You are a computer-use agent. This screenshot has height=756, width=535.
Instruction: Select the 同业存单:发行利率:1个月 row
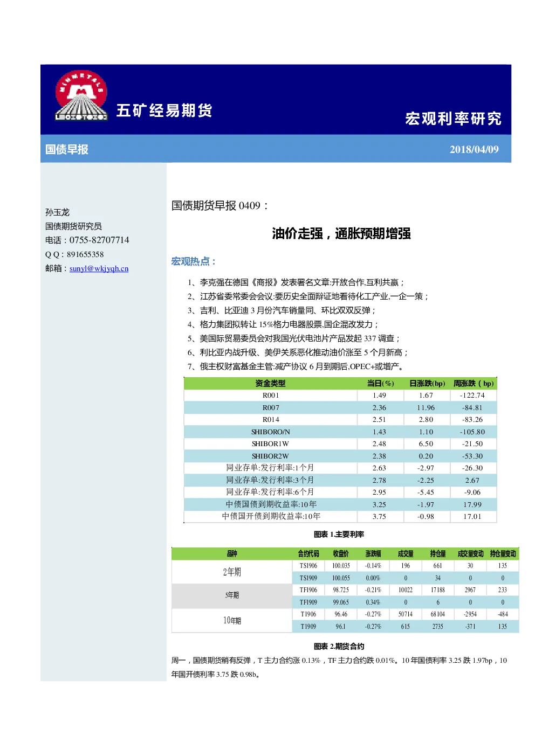tap(340, 468)
